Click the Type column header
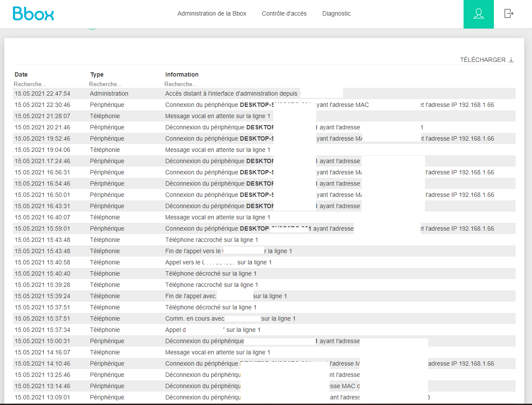 [x=97, y=74]
